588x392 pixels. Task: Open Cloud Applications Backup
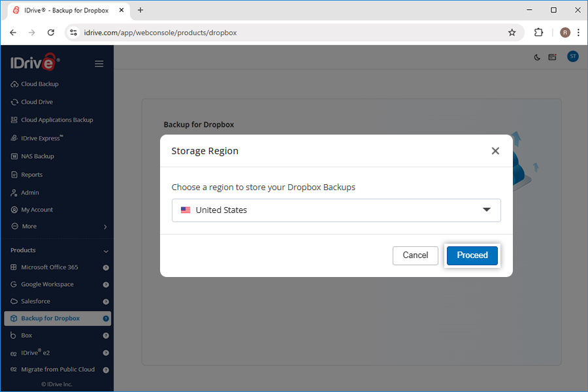pyautogui.click(x=57, y=120)
